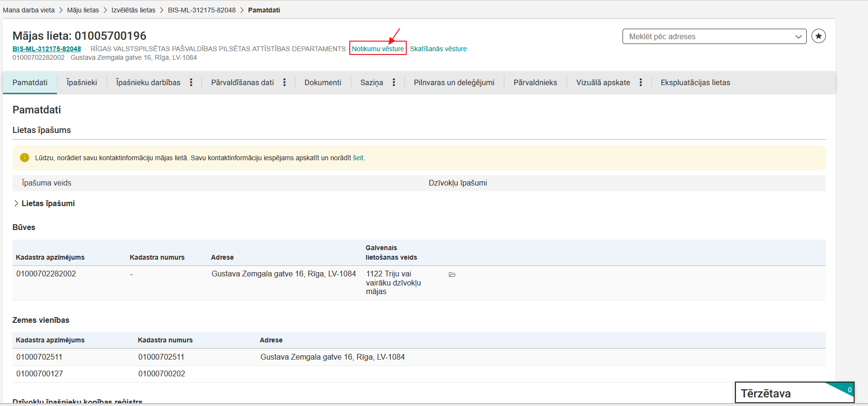Viewport: 868px width, 406px height.
Task: Open Īpašnieku darbības three-dot menu
Action: [191, 83]
